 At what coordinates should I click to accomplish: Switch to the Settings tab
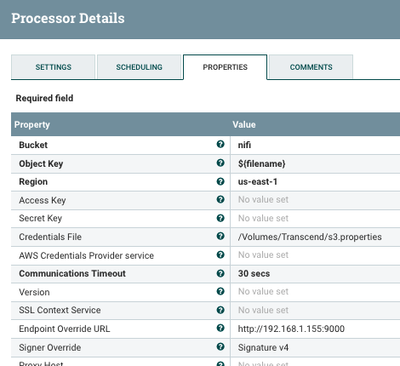(x=53, y=67)
